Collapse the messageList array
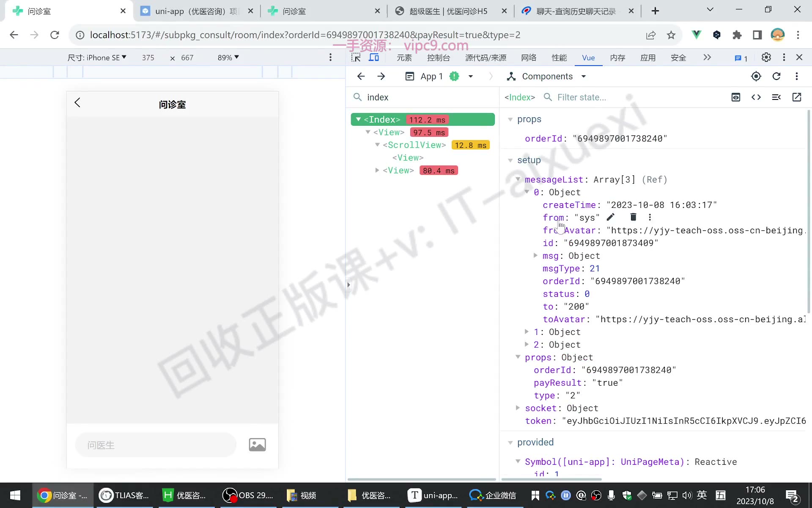Screen dimensions: 812x508 (x=518, y=179)
